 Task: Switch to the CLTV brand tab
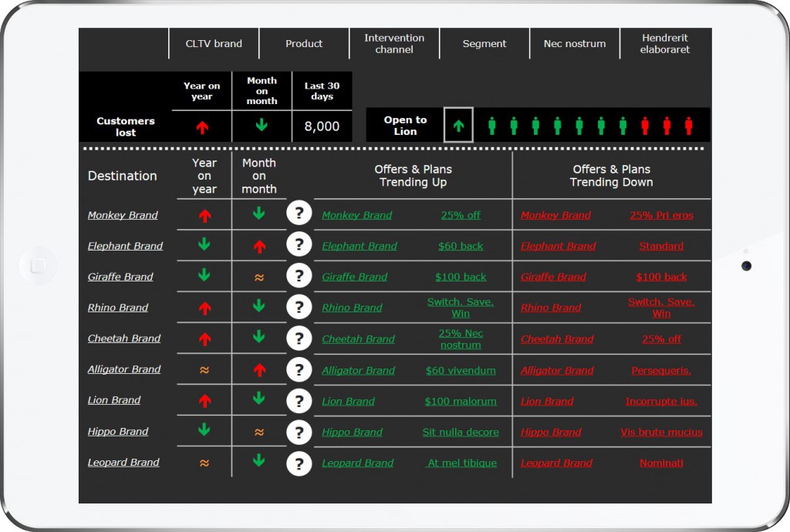tap(214, 44)
